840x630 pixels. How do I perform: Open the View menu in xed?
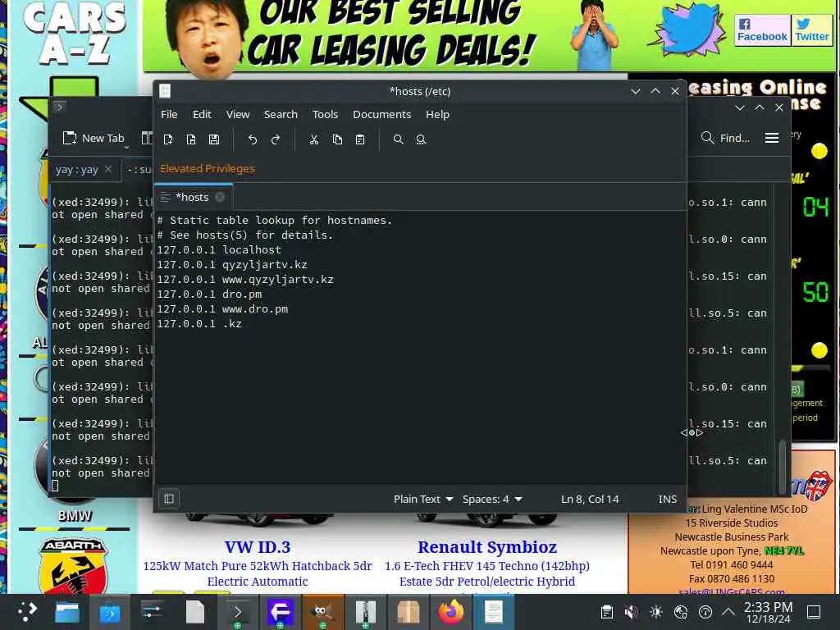tap(238, 114)
